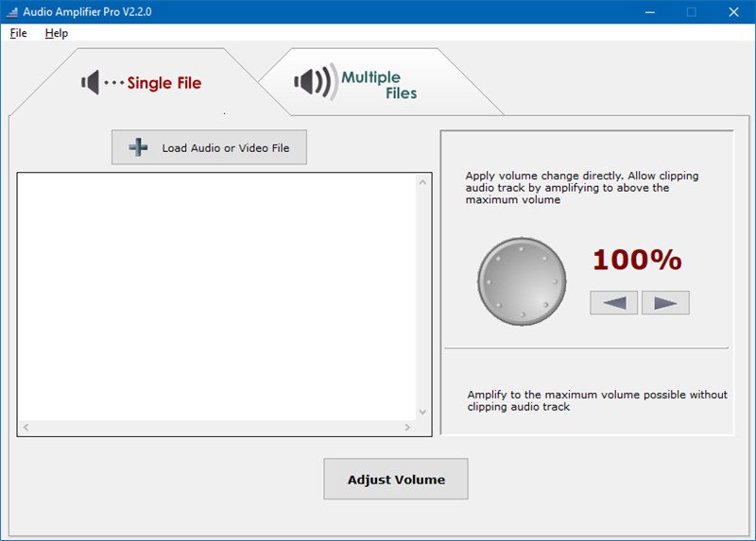Click the file list scroll right arrow

coord(407,428)
